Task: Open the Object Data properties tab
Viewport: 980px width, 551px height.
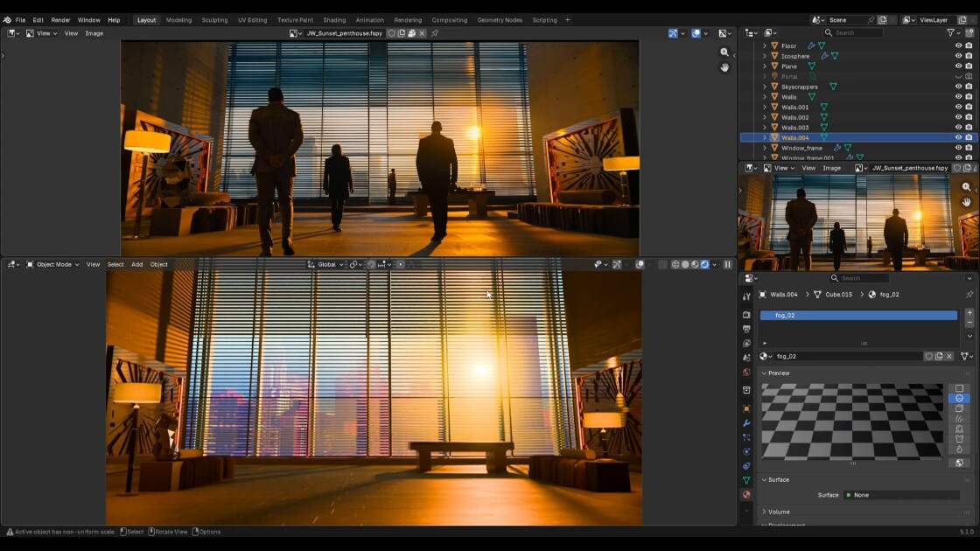Action: (746, 480)
